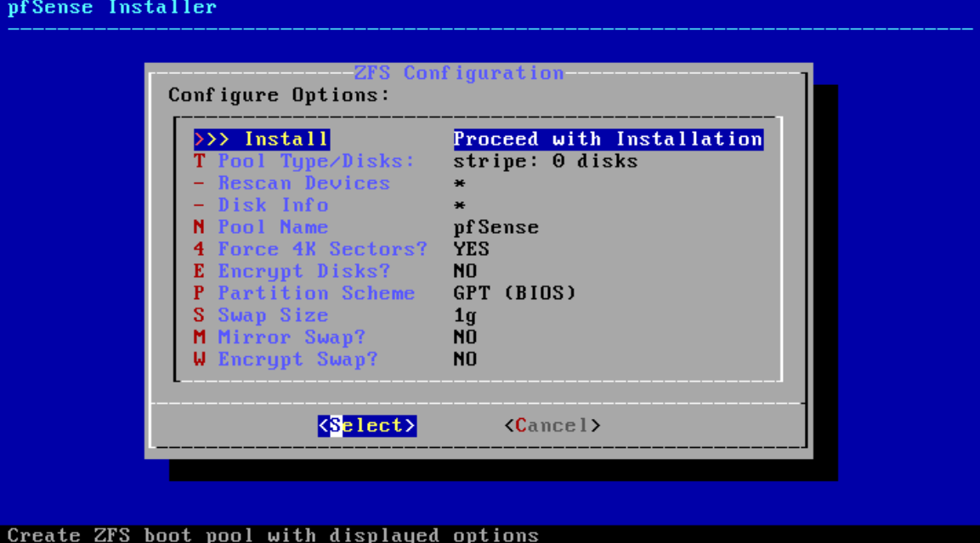Click the pfSense pool name value
The width and height of the screenshot is (980, 543).
[x=496, y=228]
